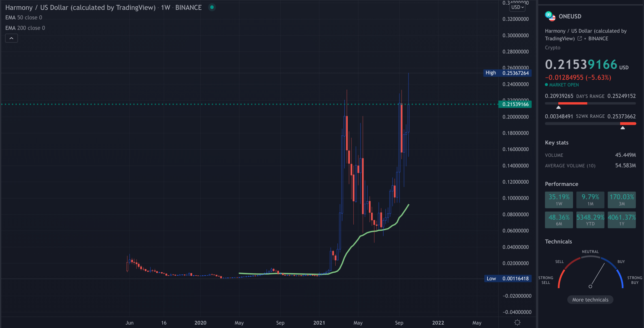Select the 35.19% 1W performance tile
The width and height of the screenshot is (644, 328).
click(559, 200)
